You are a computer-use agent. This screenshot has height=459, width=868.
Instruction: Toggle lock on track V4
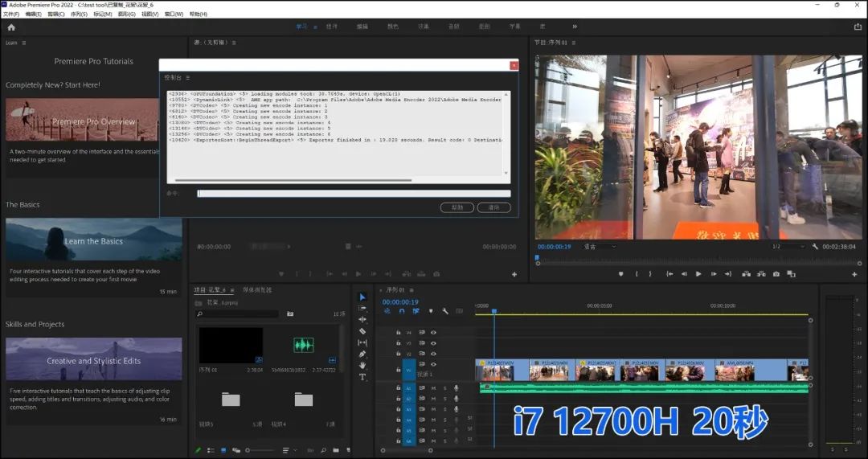click(398, 333)
